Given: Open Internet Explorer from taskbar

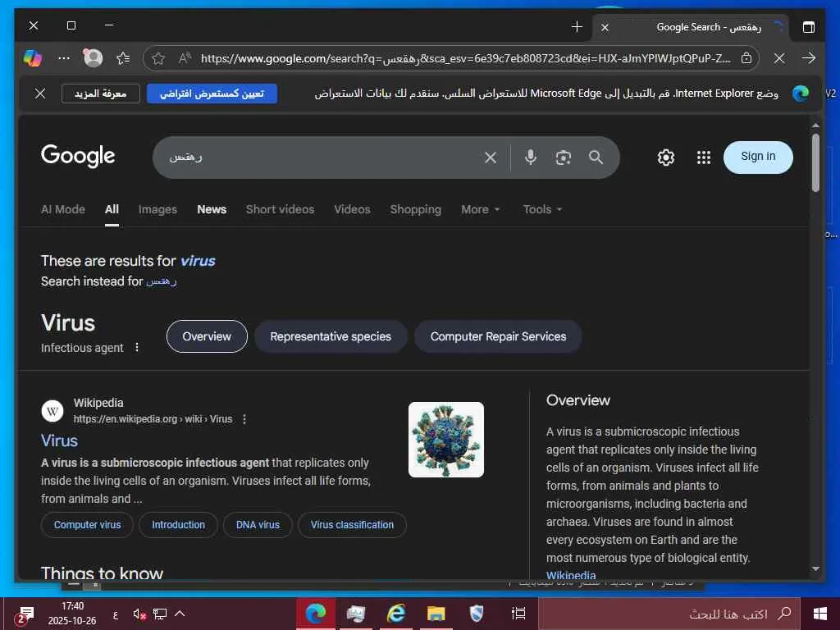Looking at the screenshot, I should (x=396, y=614).
